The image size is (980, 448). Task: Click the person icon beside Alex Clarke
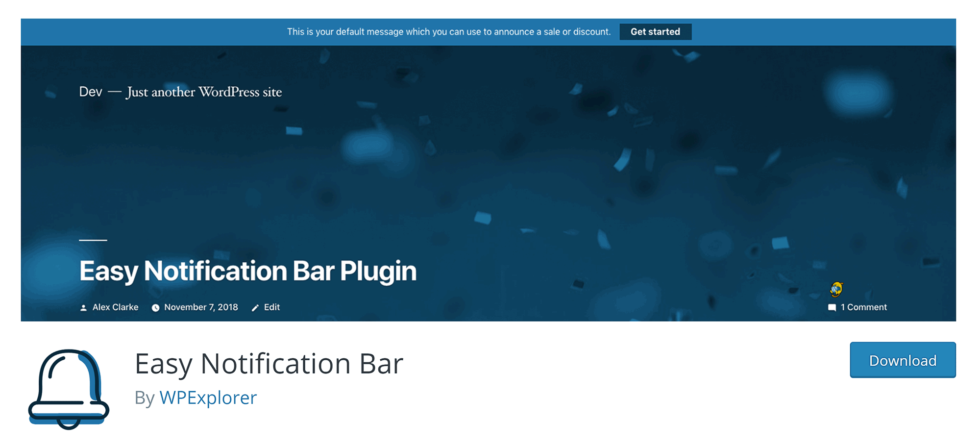click(83, 308)
